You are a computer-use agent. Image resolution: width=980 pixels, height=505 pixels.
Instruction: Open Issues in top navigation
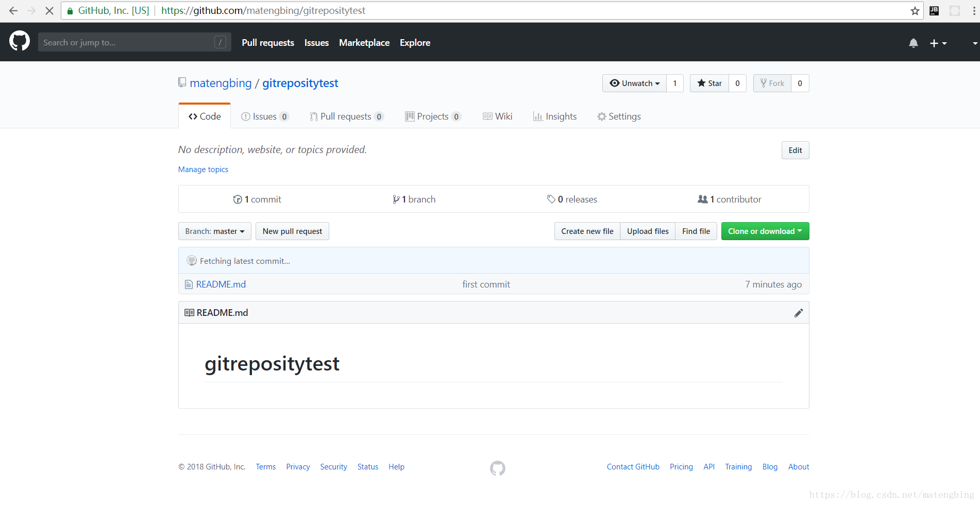tap(316, 43)
